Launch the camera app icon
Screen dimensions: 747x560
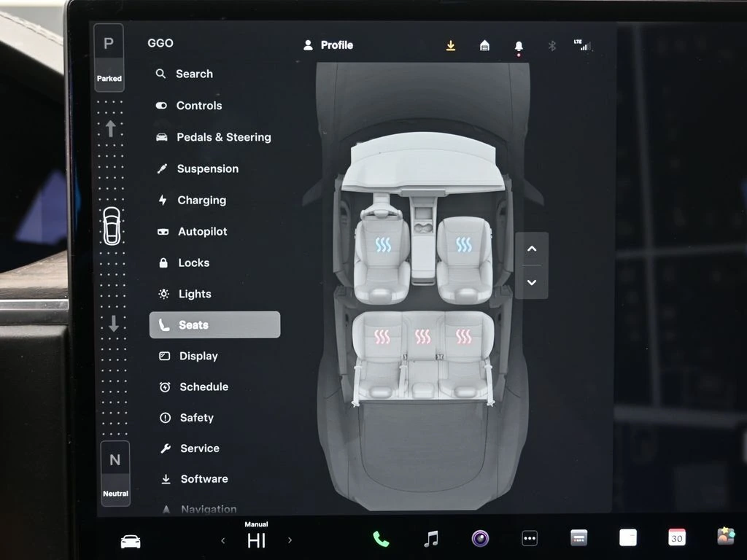coord(480,539)
